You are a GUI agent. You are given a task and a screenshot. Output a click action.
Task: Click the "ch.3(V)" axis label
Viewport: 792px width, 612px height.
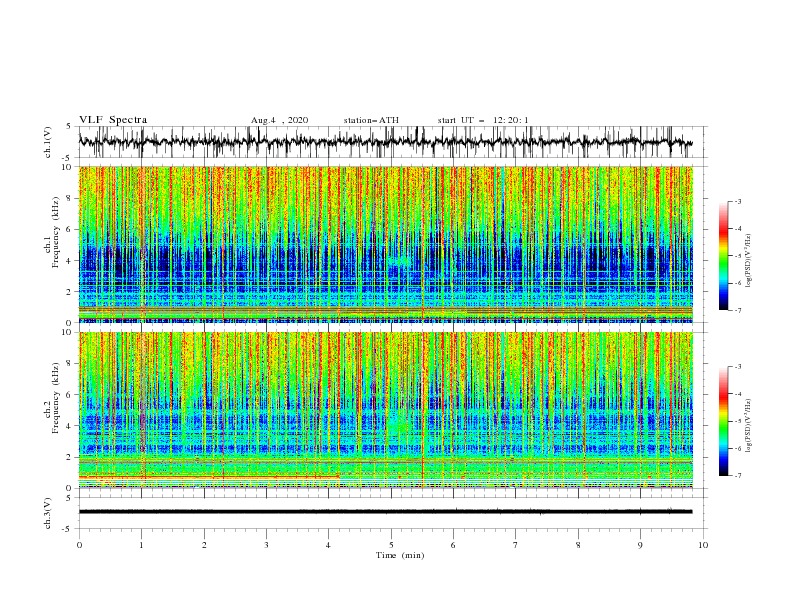[48, 513]
